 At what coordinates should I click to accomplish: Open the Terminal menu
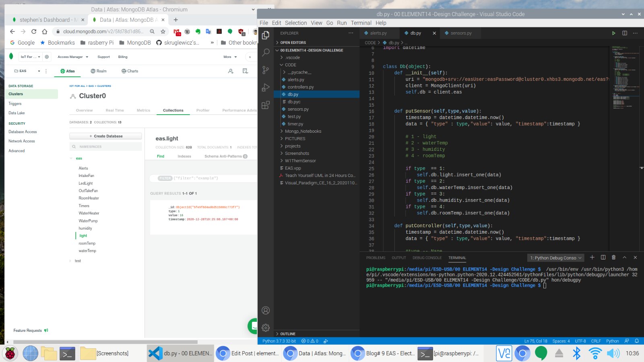[361, 23]
